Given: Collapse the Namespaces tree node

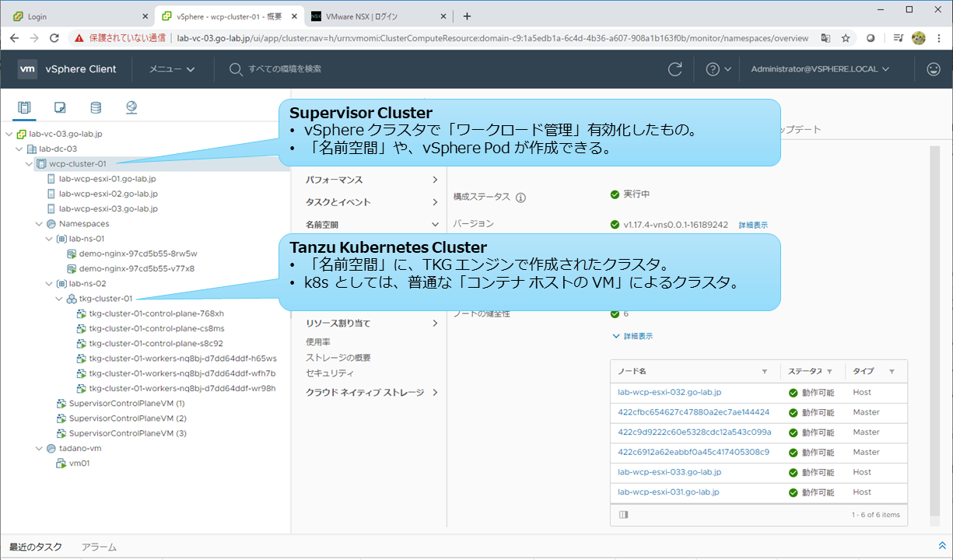Looking at the screenshot, I should [40, 223].
